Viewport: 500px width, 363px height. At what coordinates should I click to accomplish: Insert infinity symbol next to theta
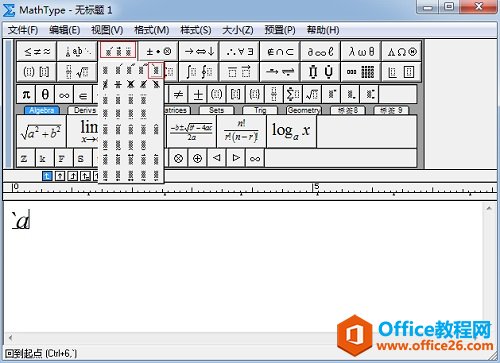pyautogui.click(x=64, y=95)
